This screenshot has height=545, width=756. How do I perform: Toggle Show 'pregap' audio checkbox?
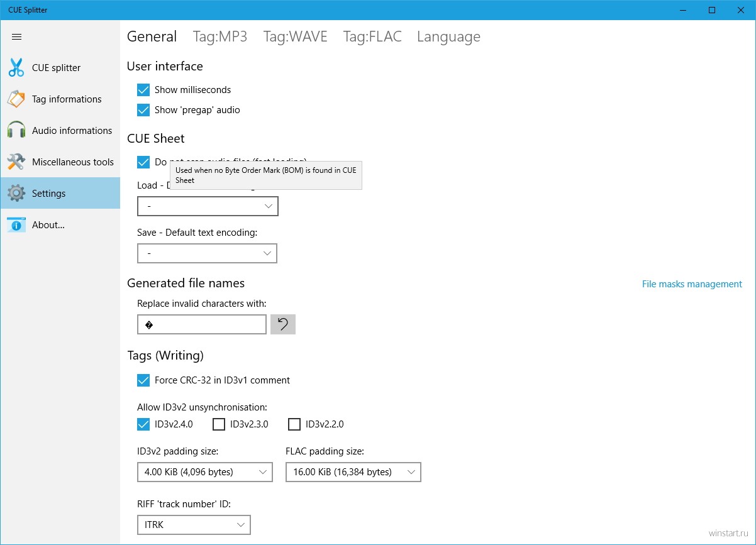pyautogui.click(x=143, y=110)
